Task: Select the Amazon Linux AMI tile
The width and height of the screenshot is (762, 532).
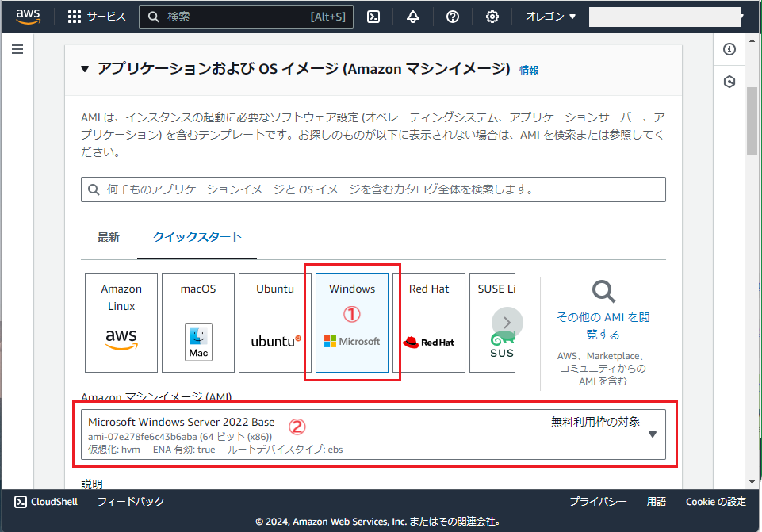Action: pos(121,323)
